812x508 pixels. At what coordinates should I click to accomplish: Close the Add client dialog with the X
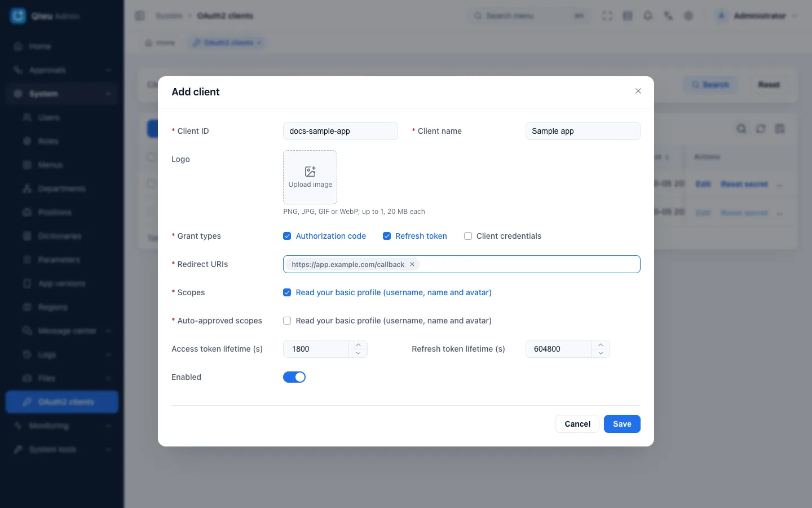click(638, 91)
